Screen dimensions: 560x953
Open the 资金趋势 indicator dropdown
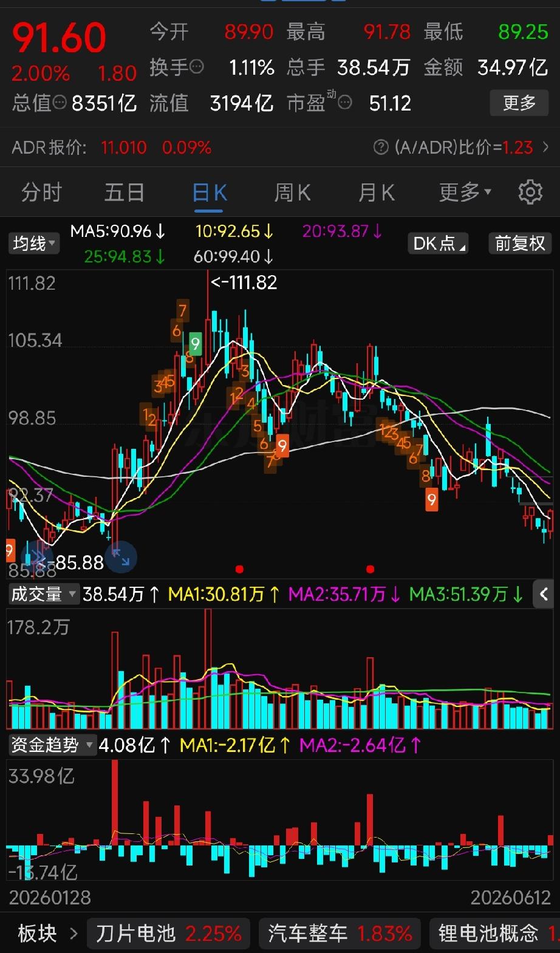52,745
